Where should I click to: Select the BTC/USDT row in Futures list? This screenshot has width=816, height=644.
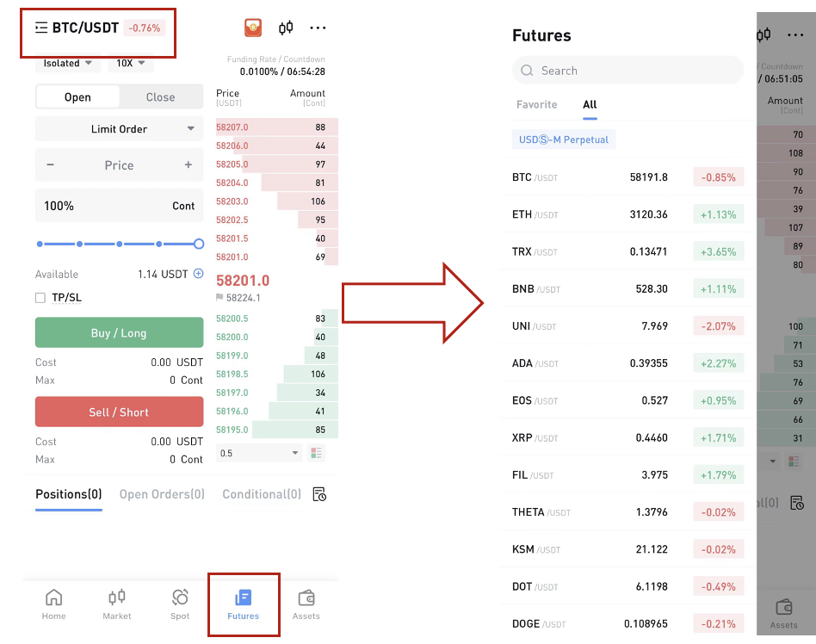point(627,177)
